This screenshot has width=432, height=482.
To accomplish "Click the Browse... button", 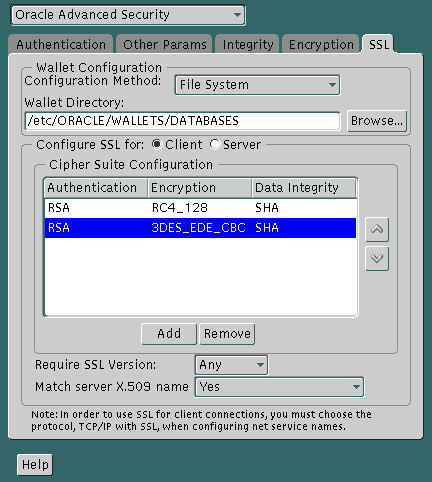I will click(x=377, y=121).
